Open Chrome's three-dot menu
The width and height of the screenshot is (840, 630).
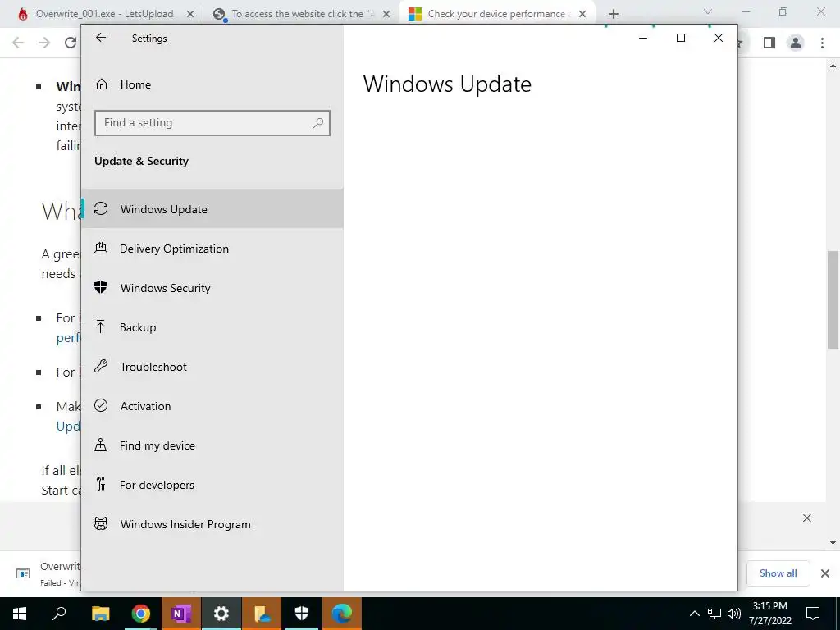(822, 43)
